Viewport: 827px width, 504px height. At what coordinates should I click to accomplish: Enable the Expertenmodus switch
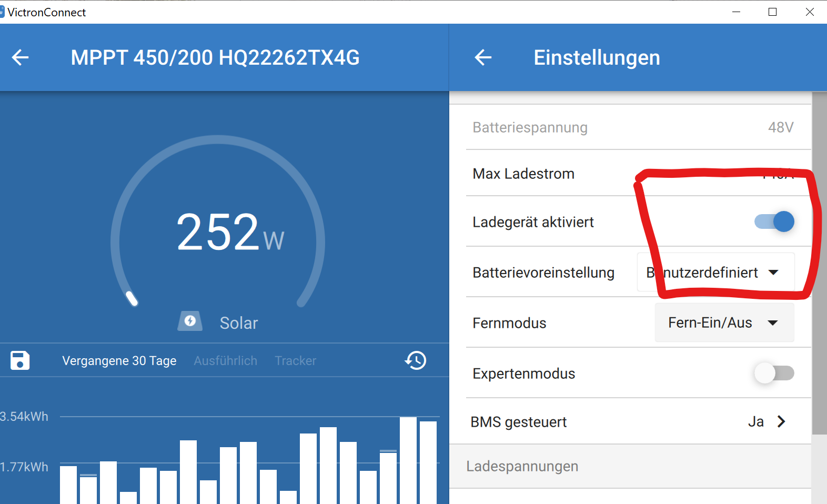[774, 373]
